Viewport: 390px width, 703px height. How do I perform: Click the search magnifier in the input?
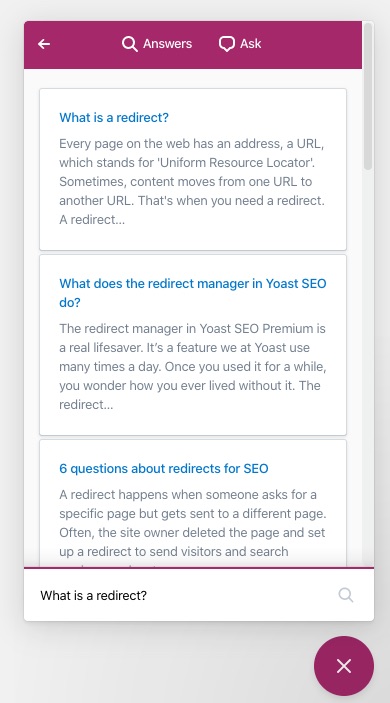pyautogui.click(x=346, y=595)
